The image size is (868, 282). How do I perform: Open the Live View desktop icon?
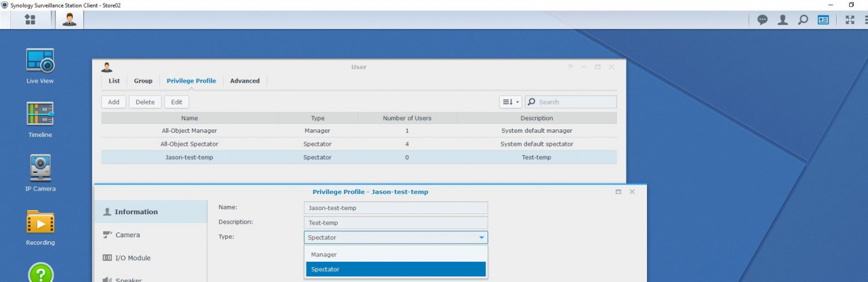click(x=40, y=62)
